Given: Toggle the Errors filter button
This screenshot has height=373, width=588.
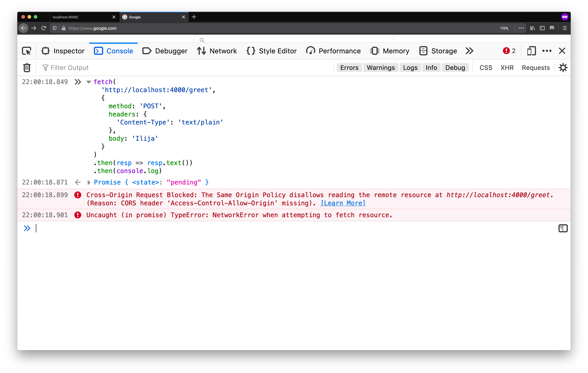Looking at the screenshot, I should click(x=349, y=68).
